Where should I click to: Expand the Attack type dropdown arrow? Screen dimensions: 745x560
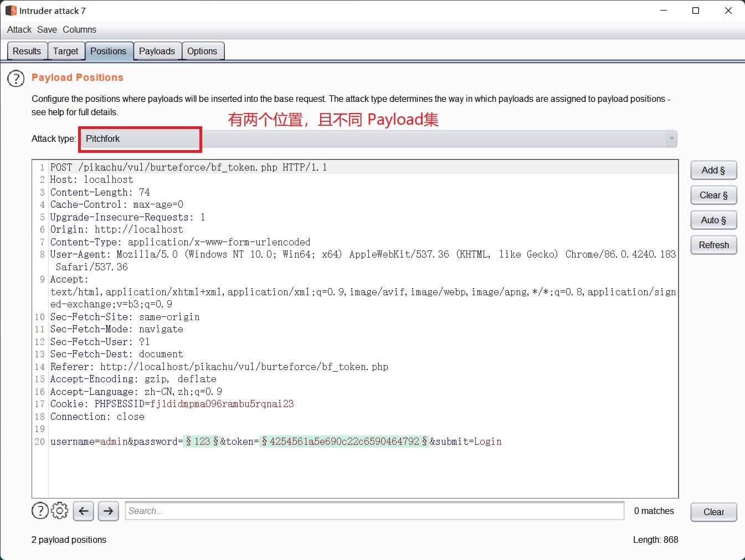click(671, 138)
